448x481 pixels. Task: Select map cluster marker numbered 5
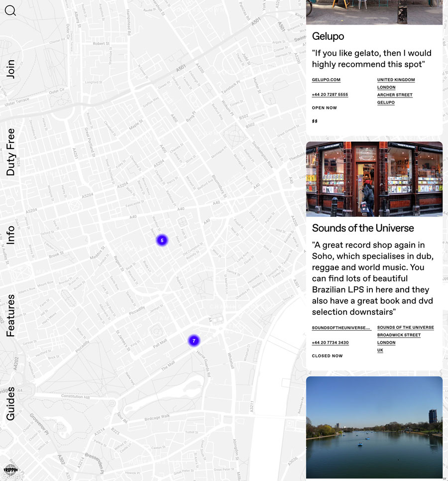tap(162, 240)
